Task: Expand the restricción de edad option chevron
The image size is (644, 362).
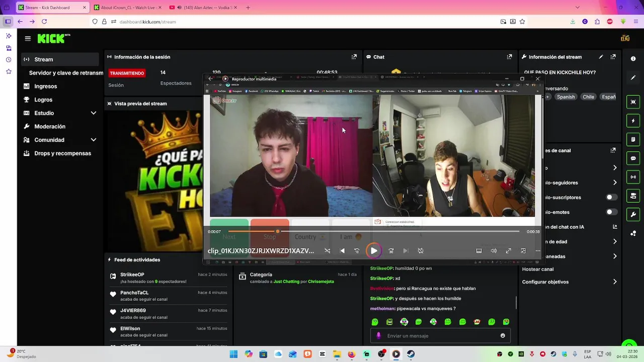Action: pos(615,241)
